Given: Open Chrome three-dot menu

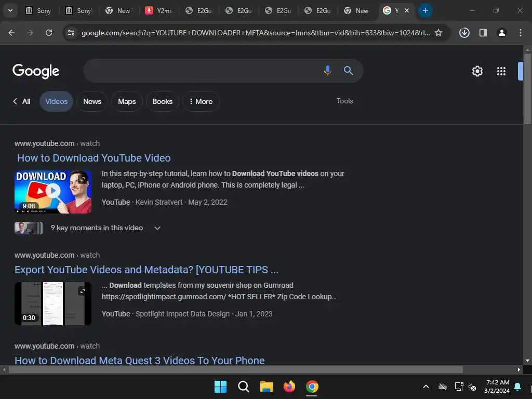Looking at the screenshot, I should tap(520, 33).
